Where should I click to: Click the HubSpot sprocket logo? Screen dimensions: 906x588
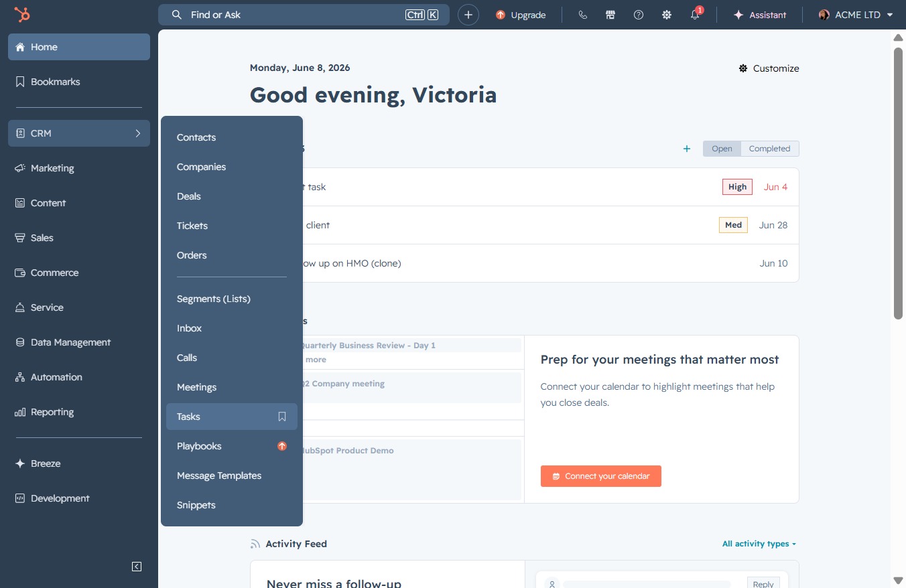point(22,15)
